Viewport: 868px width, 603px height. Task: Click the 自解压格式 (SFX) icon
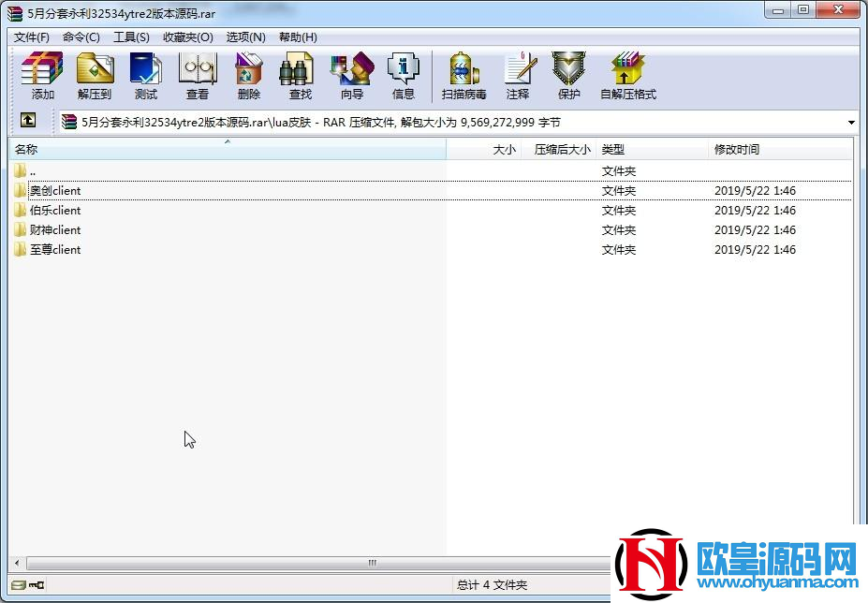click(x=628, y=75)
